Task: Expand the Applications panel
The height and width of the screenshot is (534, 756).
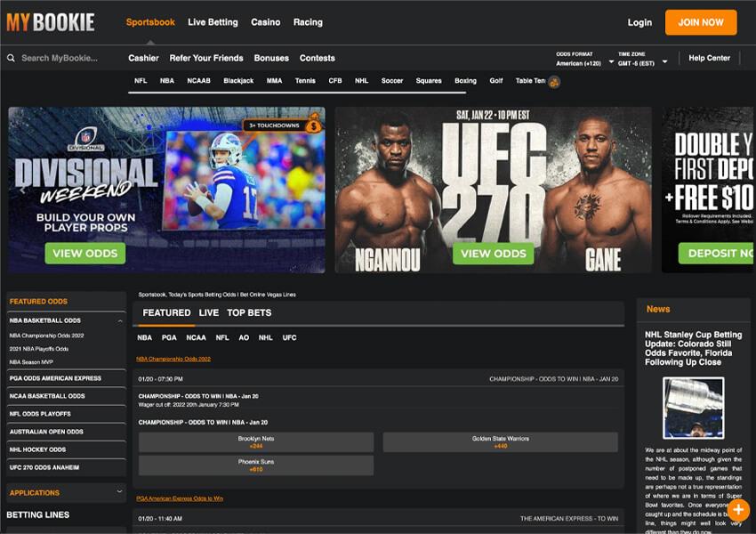Action: (x=119, y=491)
